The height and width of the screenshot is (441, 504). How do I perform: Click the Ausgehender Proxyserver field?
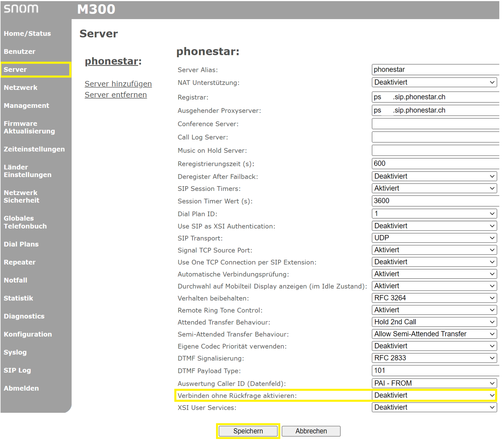tap(436, 110)
